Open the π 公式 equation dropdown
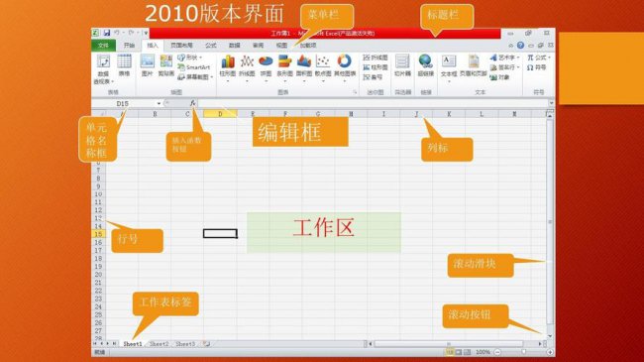The image size is (644, 362). (549, 58)
